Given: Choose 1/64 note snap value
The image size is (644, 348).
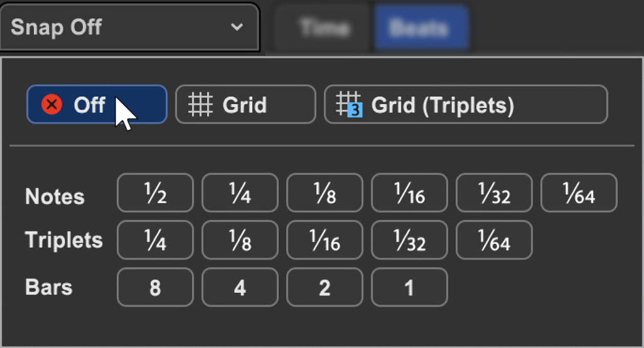Looking at the screenshot, I should pos(579,193).
